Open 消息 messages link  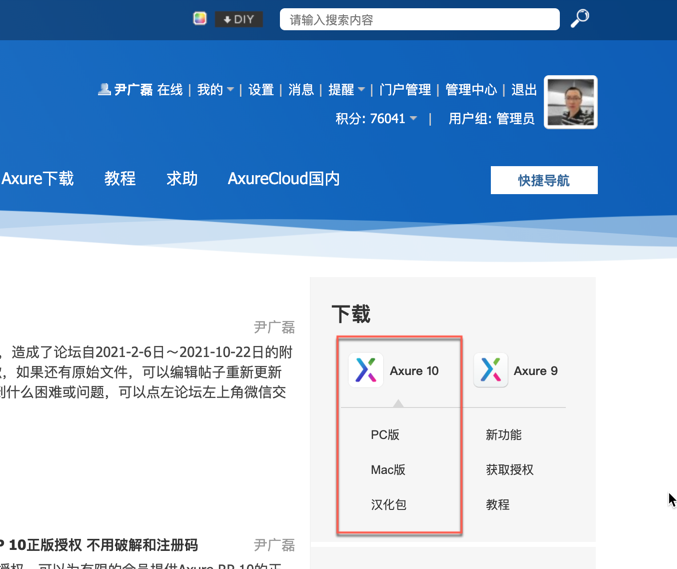click(301, 90)
